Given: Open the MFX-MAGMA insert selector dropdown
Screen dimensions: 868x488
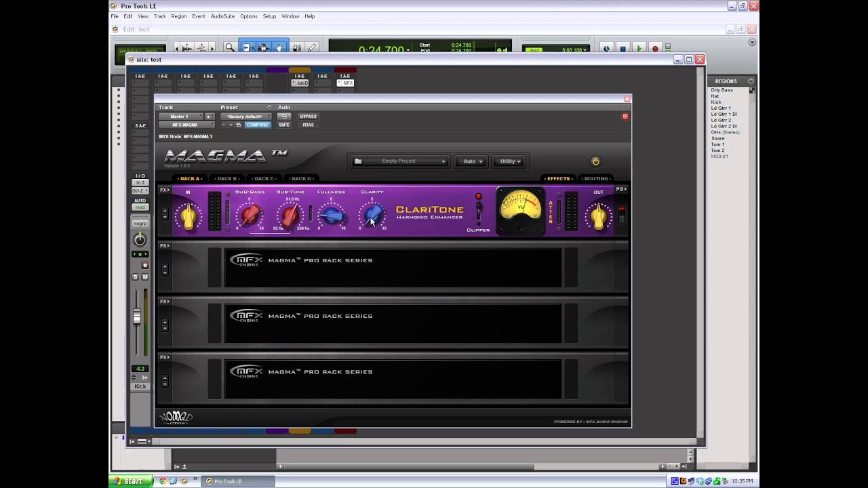Looking at the screenshot, I should pyautogui.click(x=186, y=125).
